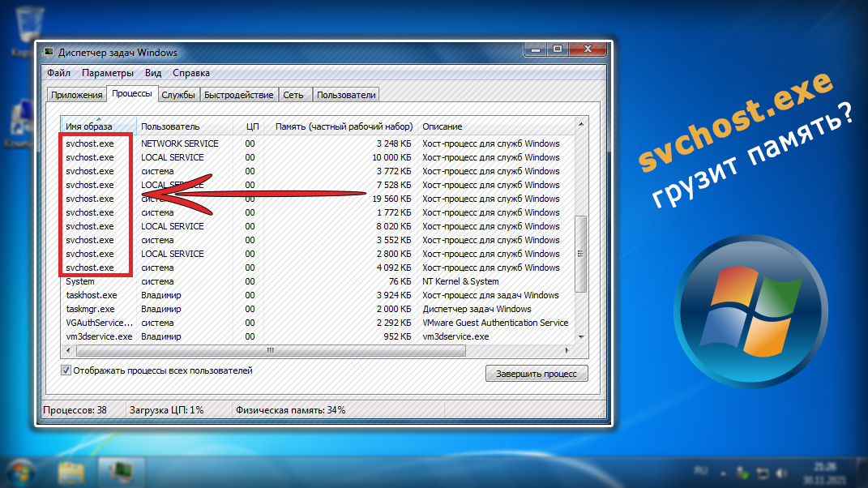
Task: Click the Диспетчер задач Windows description cell
Action: tap(477, 309)
